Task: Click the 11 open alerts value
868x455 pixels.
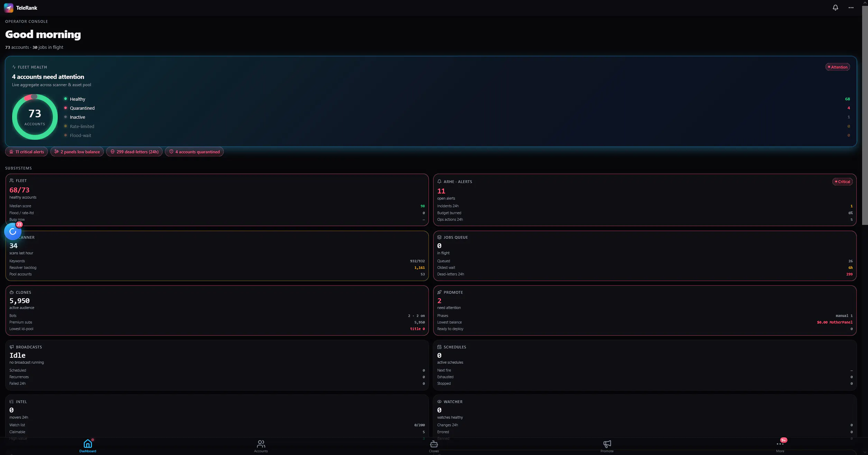Action: 441,191
